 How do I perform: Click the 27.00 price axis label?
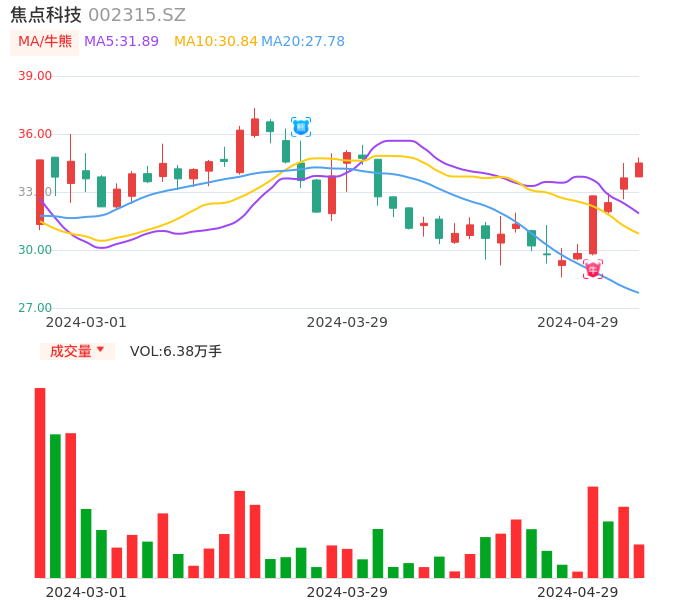[x=35, y=308]
